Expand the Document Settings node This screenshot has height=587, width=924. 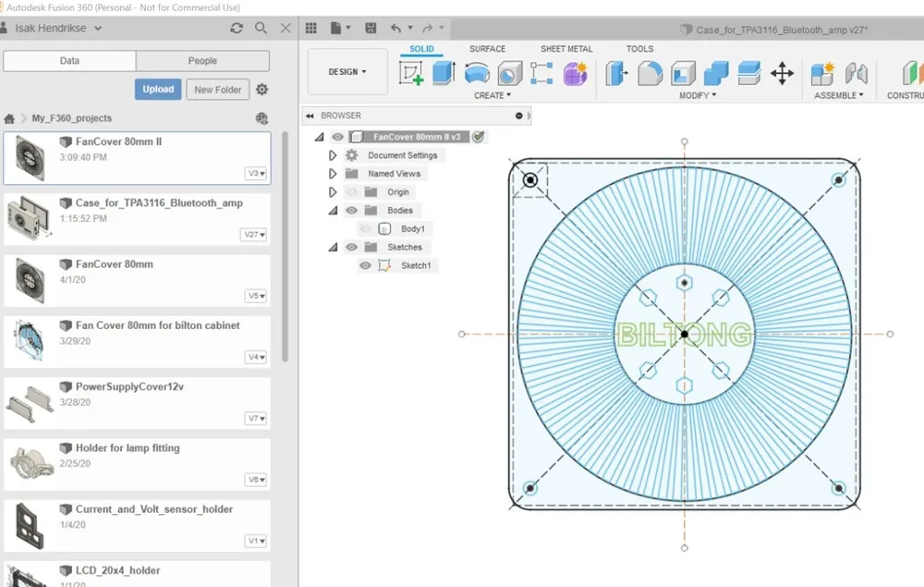coord(333,155)
